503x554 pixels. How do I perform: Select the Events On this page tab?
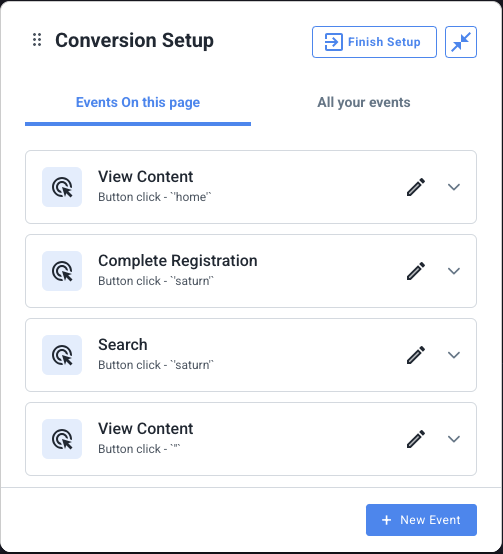[x=138, y=102]
